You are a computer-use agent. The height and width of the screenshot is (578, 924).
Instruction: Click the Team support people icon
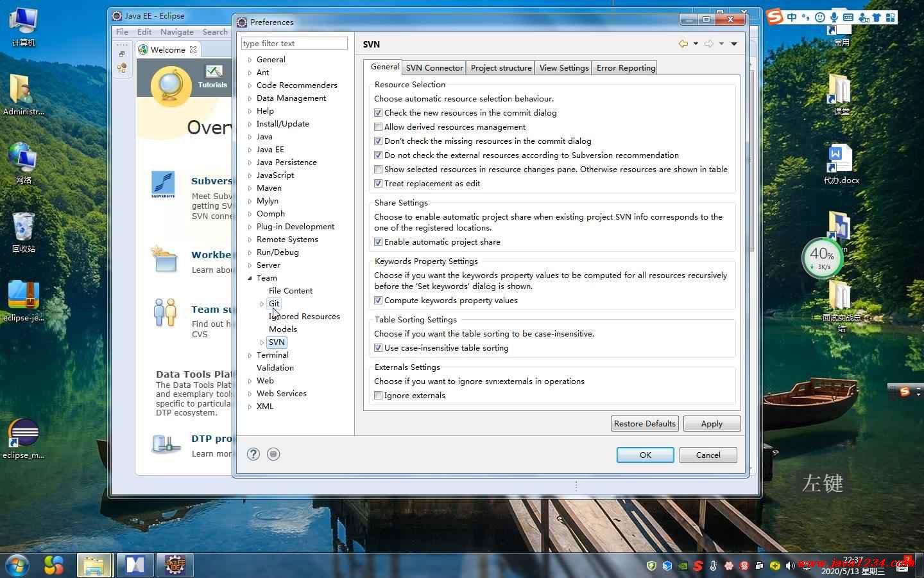[165, 312]
